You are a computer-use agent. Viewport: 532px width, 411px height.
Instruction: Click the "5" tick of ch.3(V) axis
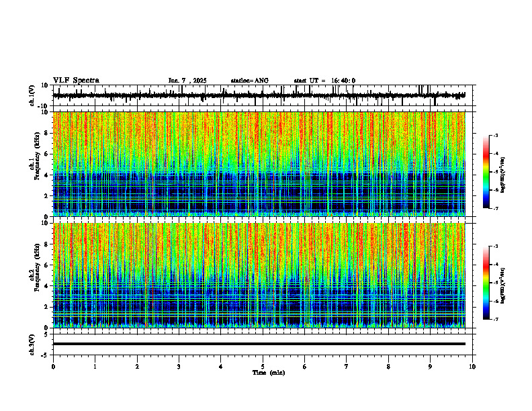pos(47,334)
